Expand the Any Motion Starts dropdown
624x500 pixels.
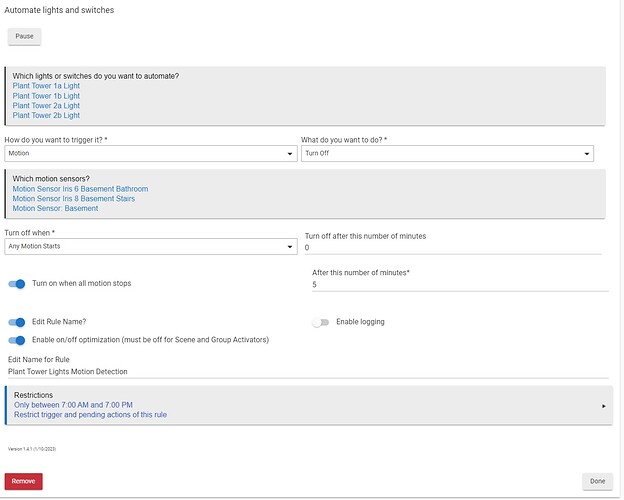tap(150, 247)
